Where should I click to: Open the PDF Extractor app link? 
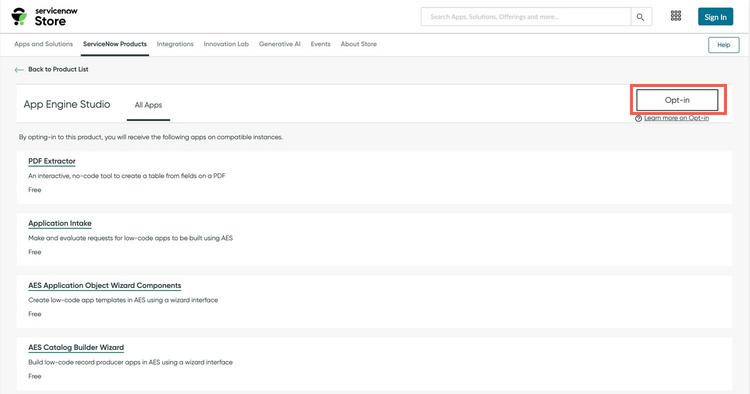point(52,161)
